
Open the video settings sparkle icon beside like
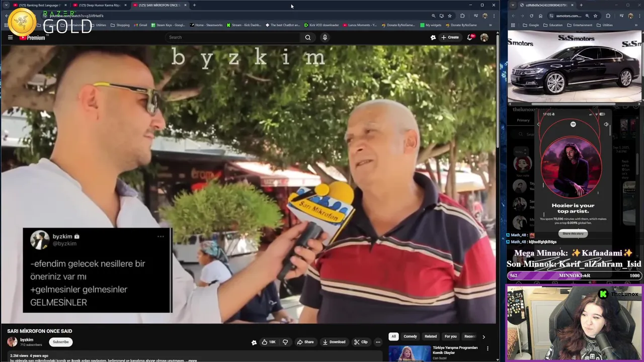[254, 342]
